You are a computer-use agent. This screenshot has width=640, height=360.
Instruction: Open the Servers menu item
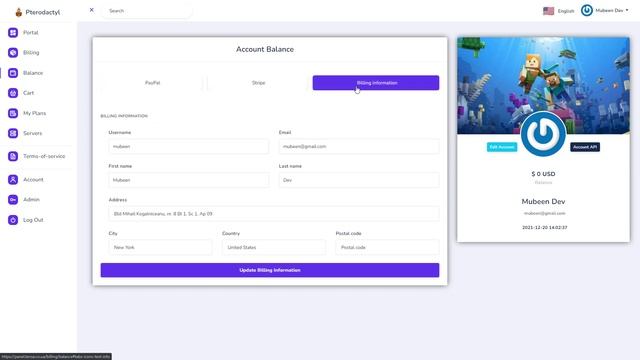[32, 133]
